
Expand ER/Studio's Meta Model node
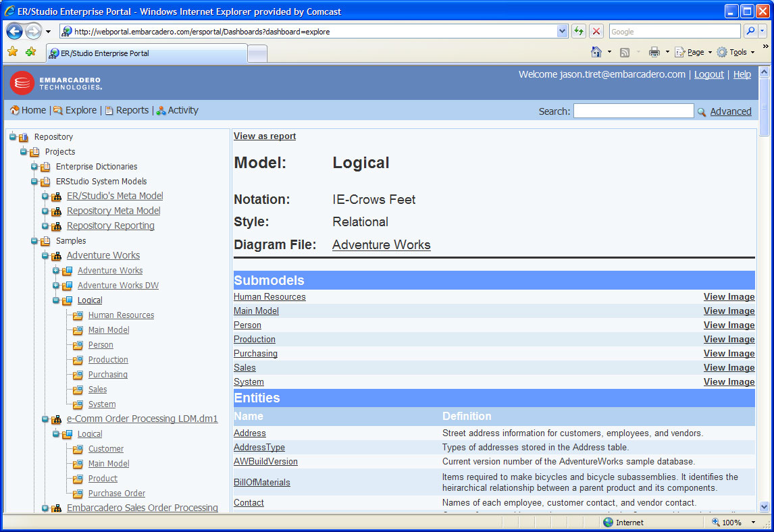pos(45,196)
